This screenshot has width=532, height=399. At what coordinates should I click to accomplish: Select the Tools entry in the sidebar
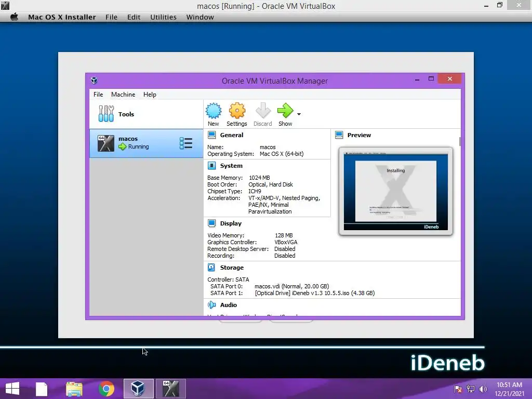146,114
